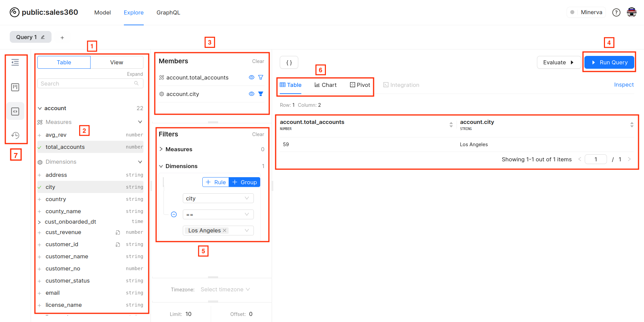Expand the Measures filter group
The width and height of the screenshot is (644, 322).
click(x=161, y=149)
